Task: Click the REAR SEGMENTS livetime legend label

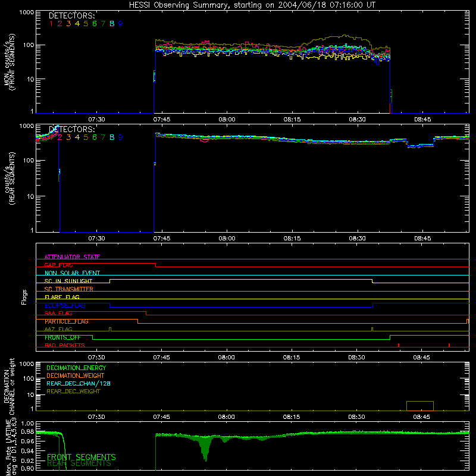Action: (x=79, y=464)
